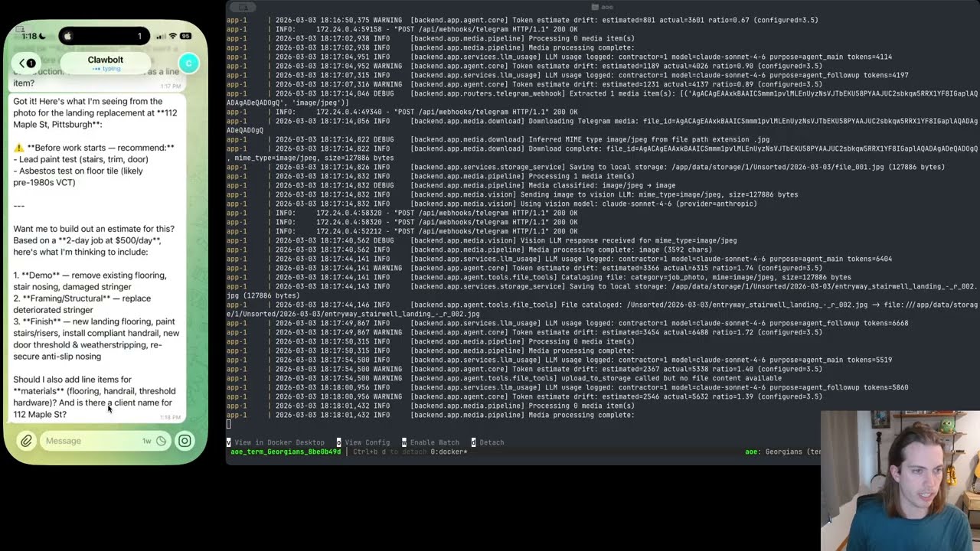Click the Apple logo in Dynamic Island
This screenshot has height=551, width=980.
[x=67, y=36]
